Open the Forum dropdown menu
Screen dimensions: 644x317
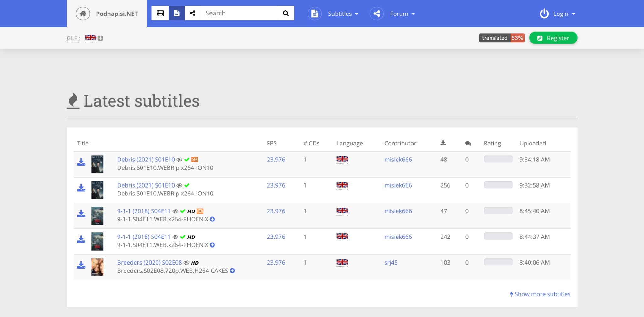point(402,14)
